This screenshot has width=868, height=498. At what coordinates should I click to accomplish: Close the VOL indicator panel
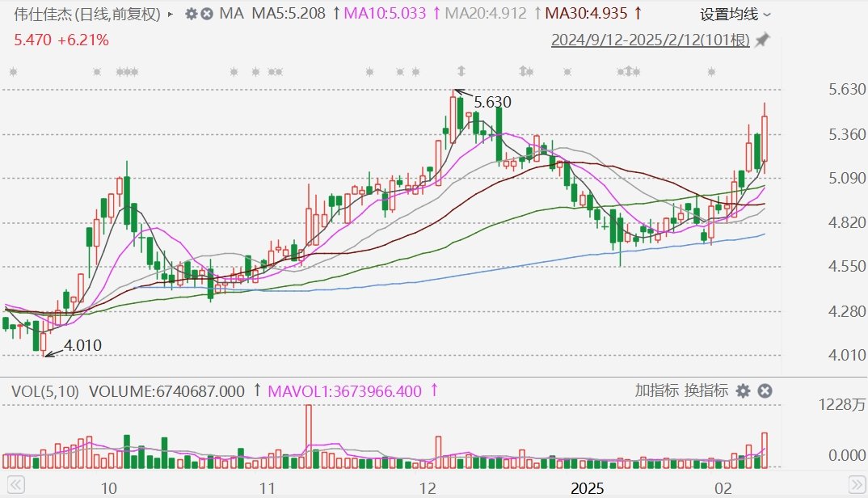(x=765, y=391)
